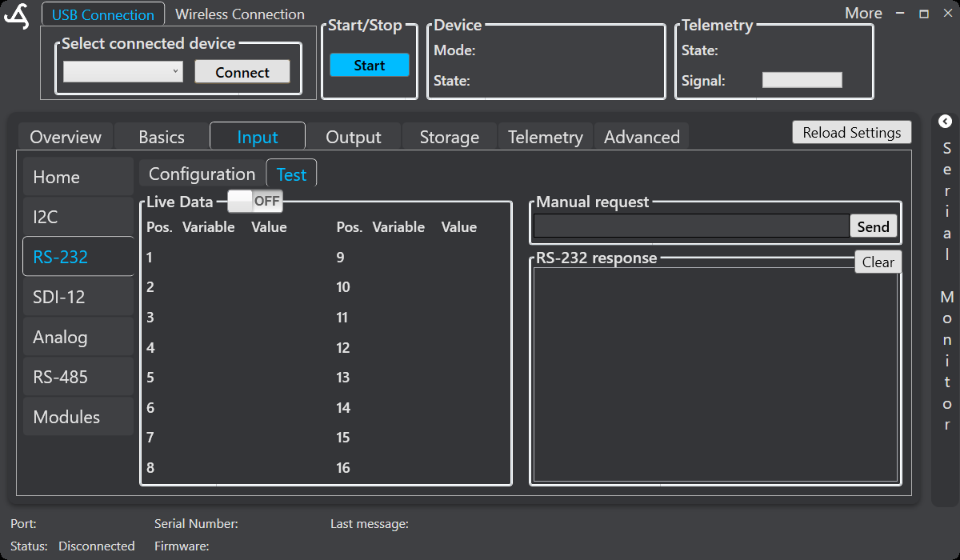The width and height of the screenshot is (960, 560).
Task: Expand the Serial Monitor panel arrow
Action: (x=945, y=122)
